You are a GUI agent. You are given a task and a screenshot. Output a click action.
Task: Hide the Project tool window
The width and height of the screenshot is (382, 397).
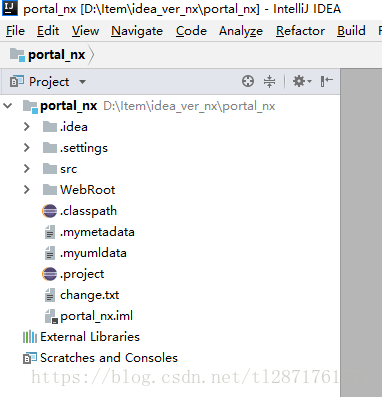326,81
